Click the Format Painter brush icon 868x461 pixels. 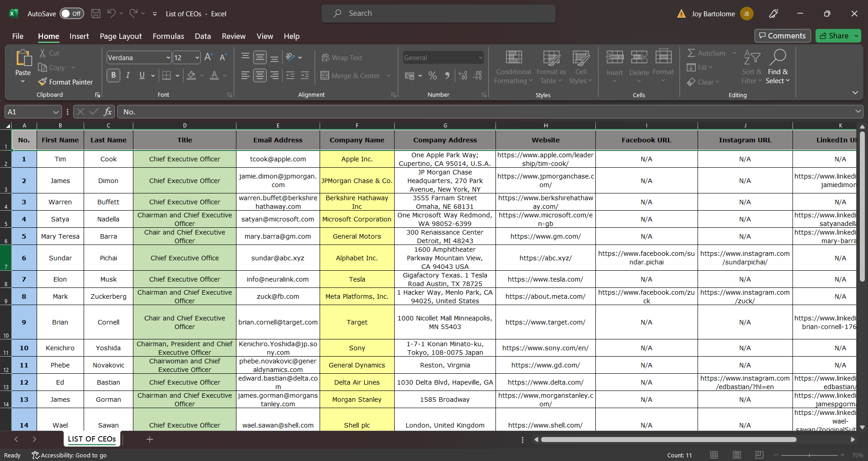click(43, 82)
